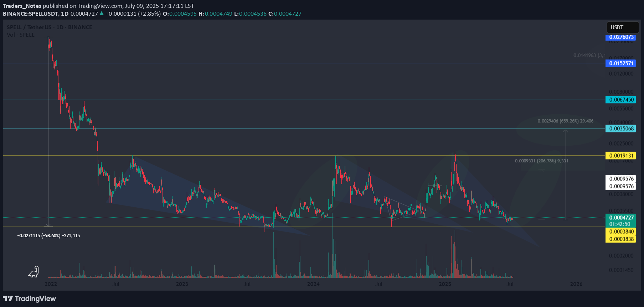Click the 2022 label on time axis
Image resolution: width=644 pixels, height=307 pixels.
51,284
